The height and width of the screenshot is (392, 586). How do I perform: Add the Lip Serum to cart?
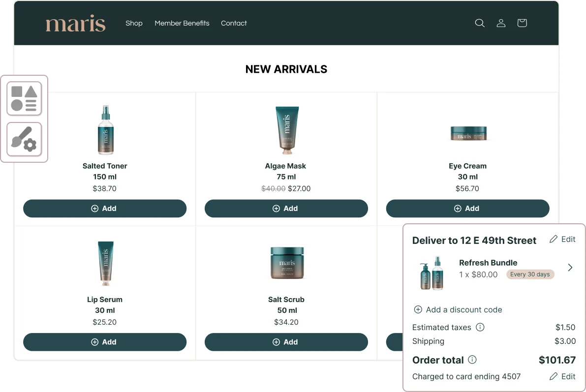[105, 342]
